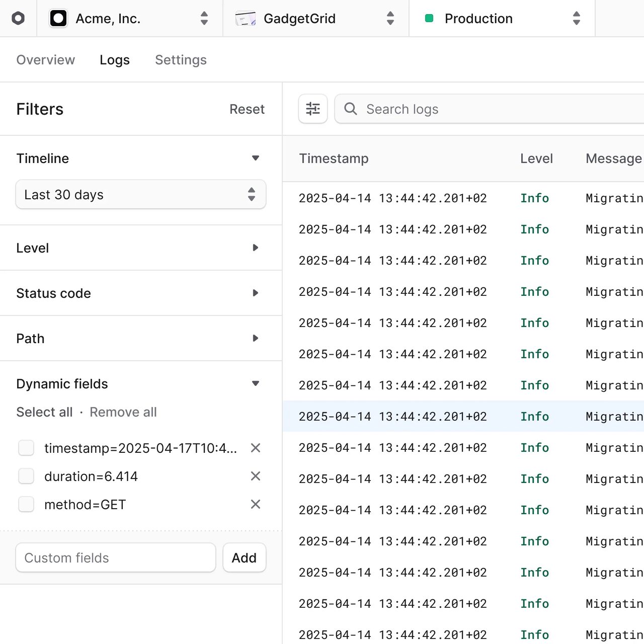The height and width of the screenshot is (644, 644).
Task: Click the Message column header
Action: (x=614, y=158)
